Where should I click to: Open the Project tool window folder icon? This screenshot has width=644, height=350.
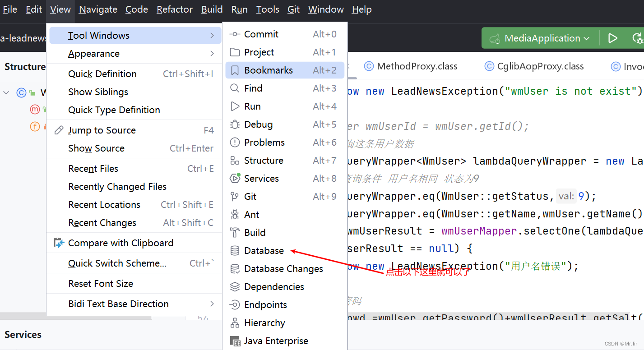235,52
